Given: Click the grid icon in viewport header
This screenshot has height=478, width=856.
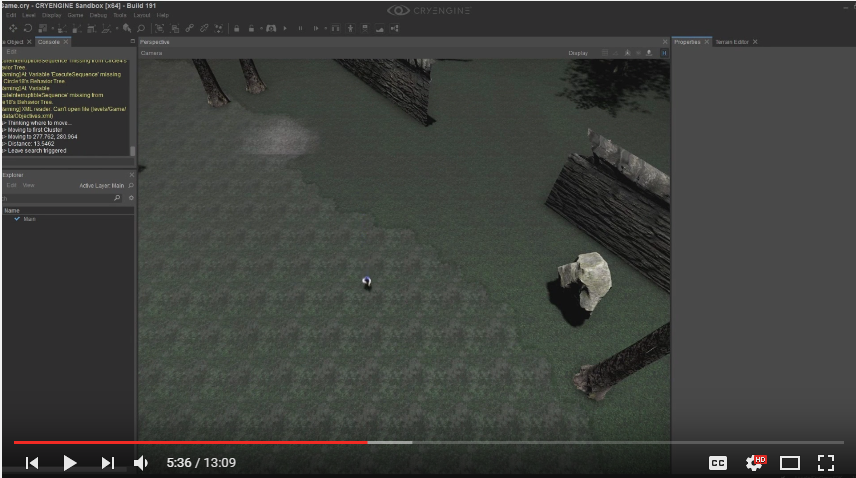Looking at the screenshot, I should click(605, 53).
